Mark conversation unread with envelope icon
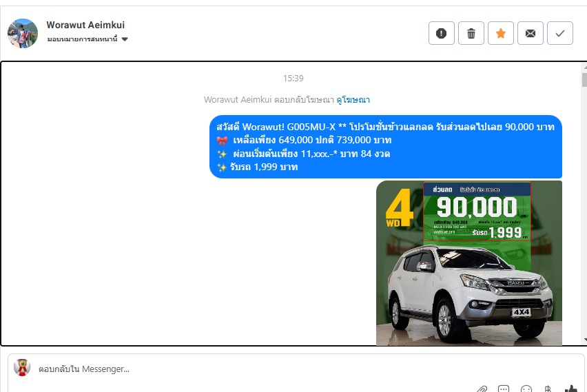Viewport: 587px width, 392px height. coord(530,33)
